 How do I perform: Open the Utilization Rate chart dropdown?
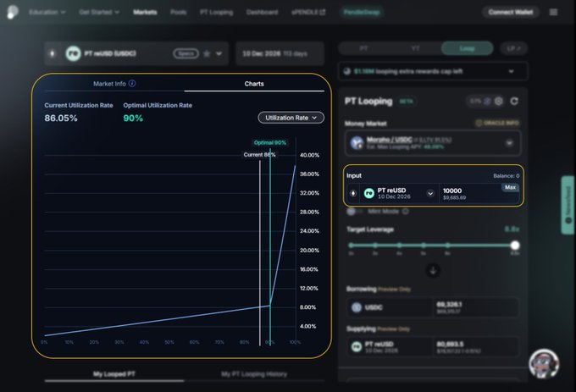(291, 118)
